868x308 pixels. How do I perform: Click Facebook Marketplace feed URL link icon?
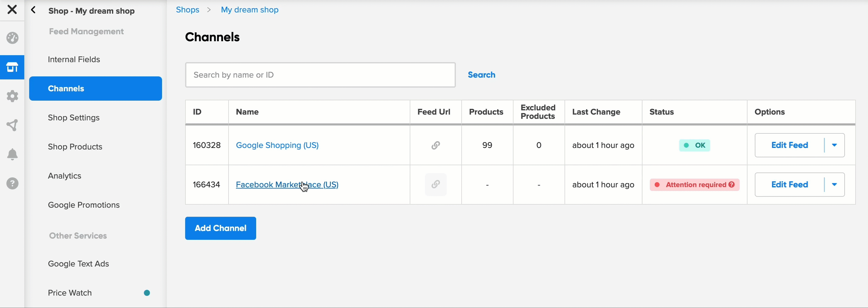click(436, 184)
